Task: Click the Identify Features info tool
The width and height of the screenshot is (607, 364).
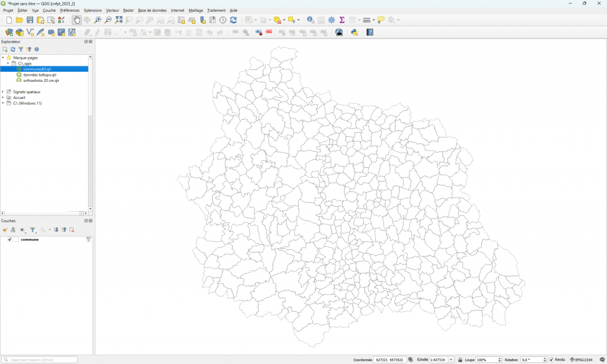Action: [310, 20]
